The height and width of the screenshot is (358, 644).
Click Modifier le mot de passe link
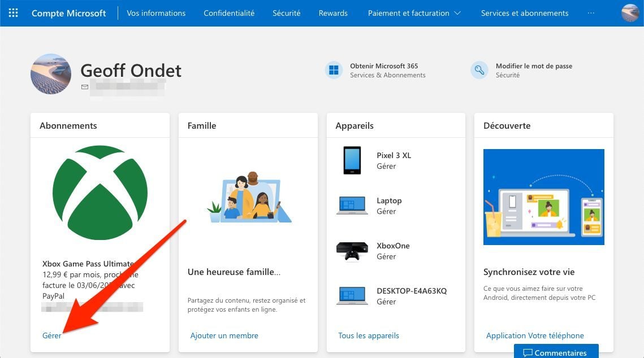point(534,66)
